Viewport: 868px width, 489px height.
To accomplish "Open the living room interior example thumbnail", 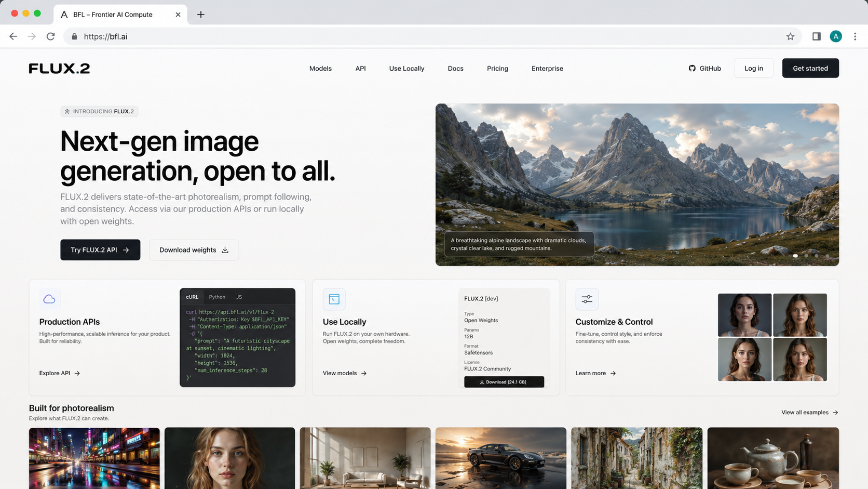I will (365, 458).
